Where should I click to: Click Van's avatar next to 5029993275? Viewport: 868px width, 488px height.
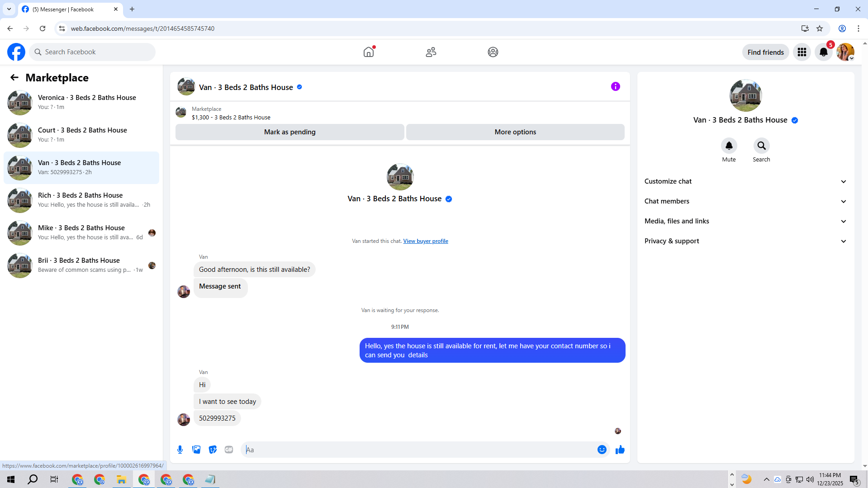coord(183,419)
